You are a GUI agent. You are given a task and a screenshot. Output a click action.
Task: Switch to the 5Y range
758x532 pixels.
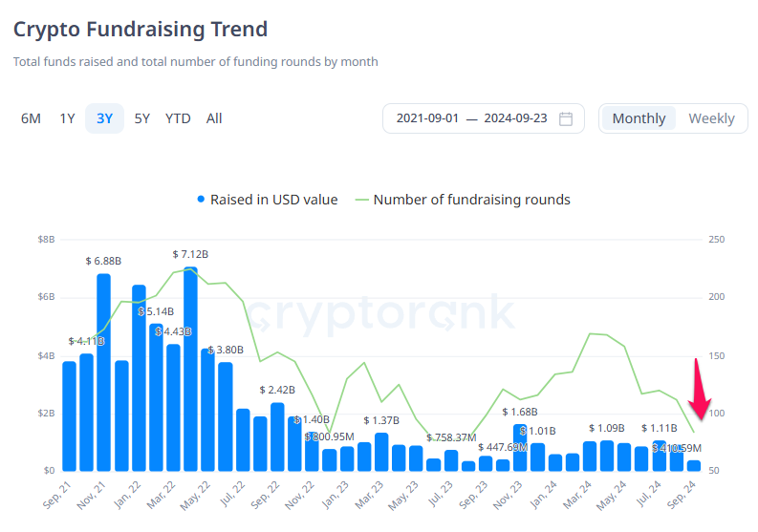tap(142, 118)
